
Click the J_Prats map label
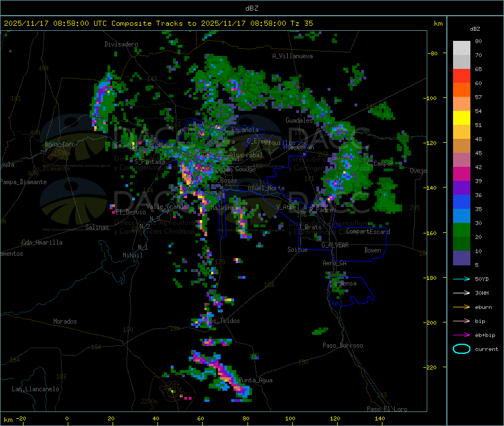point(310,227)
